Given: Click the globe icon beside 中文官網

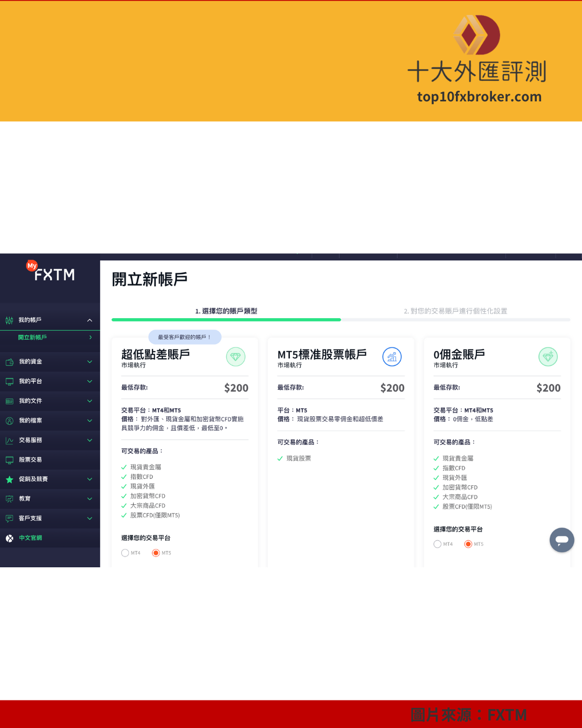Looking at the screenshot, I should (x=9, y=538).
